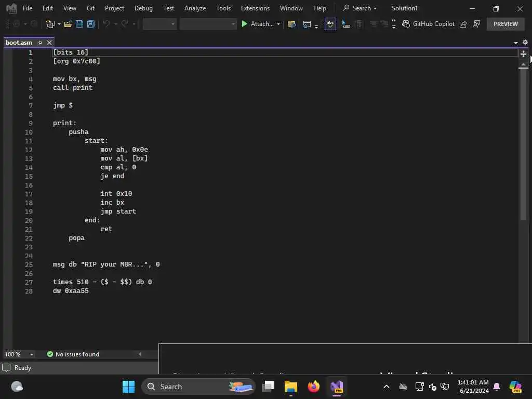Expand the Search box dropdown arrow
This screenshot has height=399, width=532.
click(x=375, y=8)
